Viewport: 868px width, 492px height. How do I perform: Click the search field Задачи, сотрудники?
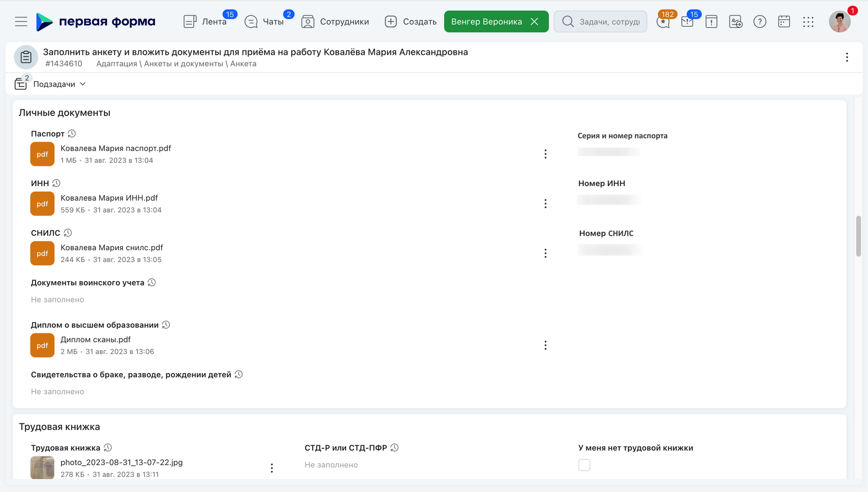point(600,22)
